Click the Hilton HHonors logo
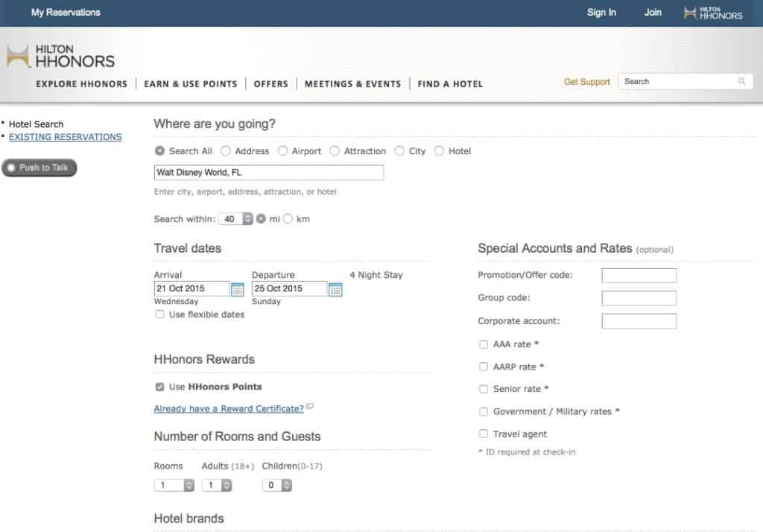This screenshot has height=532, width=763. (x=61, y=56)
